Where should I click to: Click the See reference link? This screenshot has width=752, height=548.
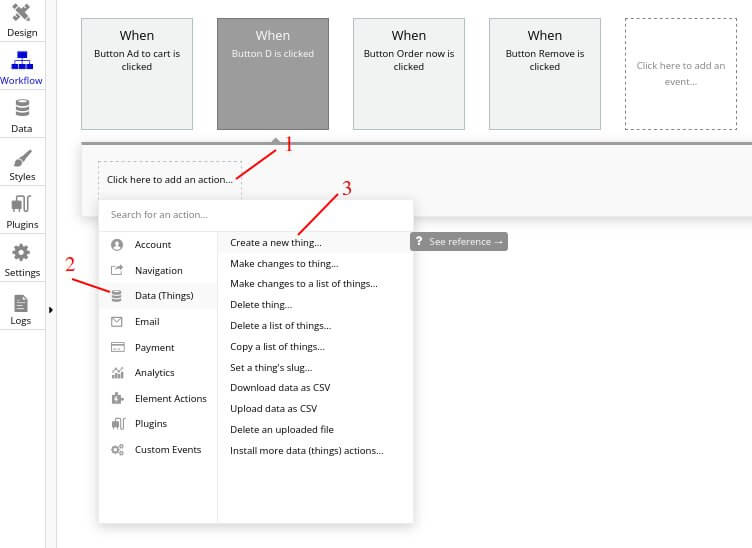click(x=459, y=242)
